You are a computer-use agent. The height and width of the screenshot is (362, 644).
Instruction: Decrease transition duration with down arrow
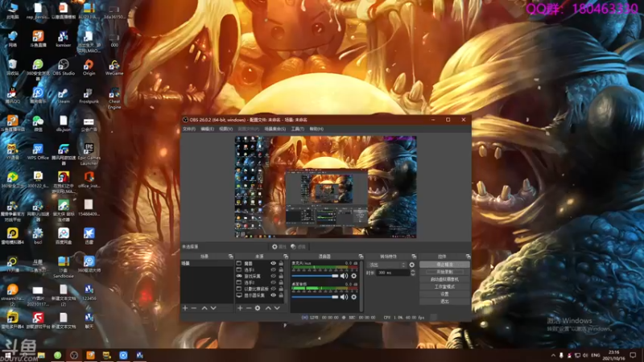pyautogui.click(x=413, y=274)
